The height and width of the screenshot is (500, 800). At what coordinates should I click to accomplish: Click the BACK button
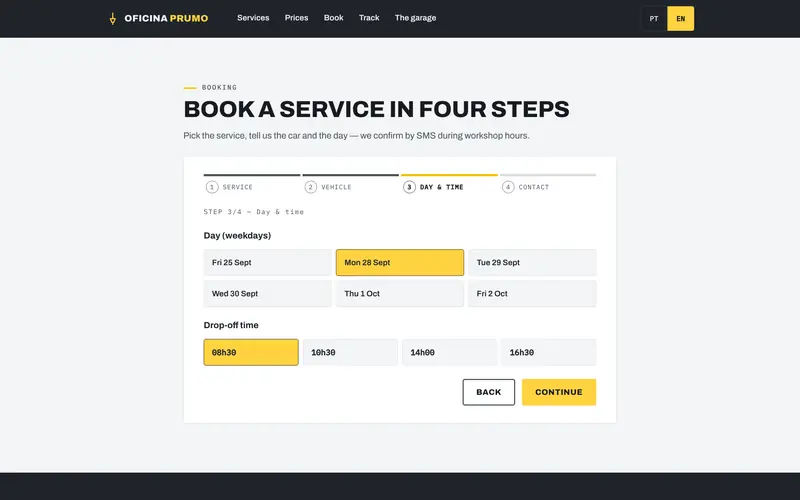tap(489, 392)
